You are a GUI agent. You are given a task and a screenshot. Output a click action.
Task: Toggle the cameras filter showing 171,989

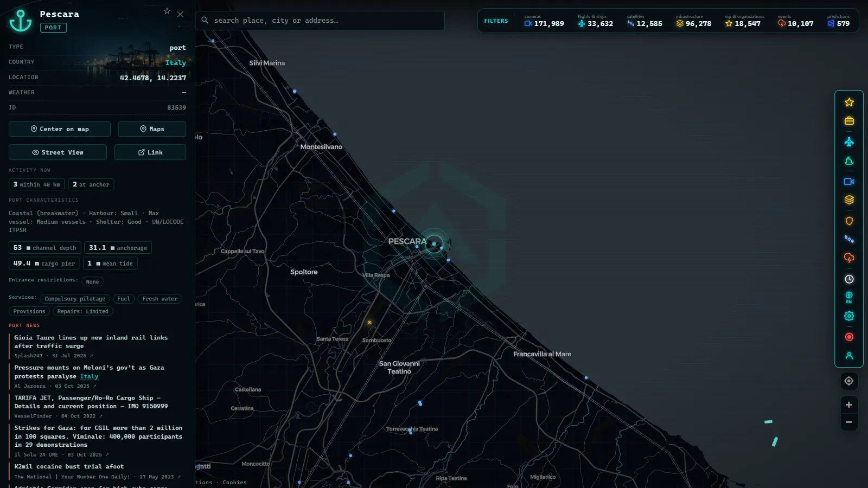(x=544, y=21)
